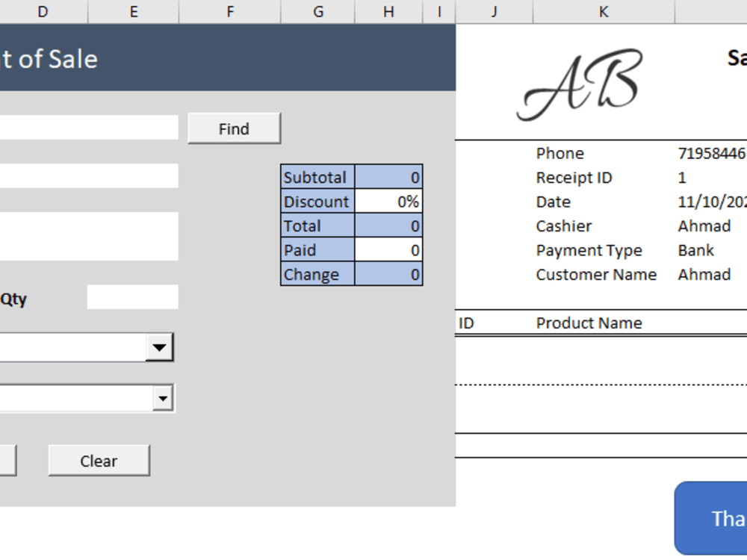
Task: Click the 't of Sale' title banner text
Action: point(49,60)
